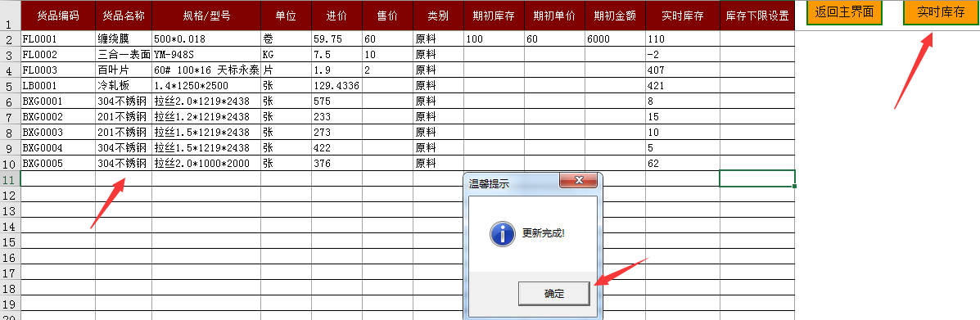Select the 期初金额 header cell

(x=615, y=16)
